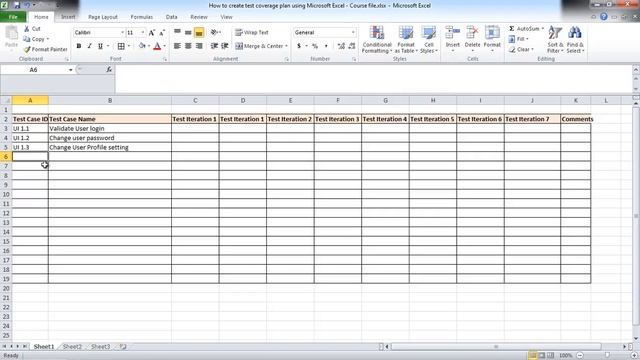Click the Format cells icon
640x360 pixels.
coord(492,33)
